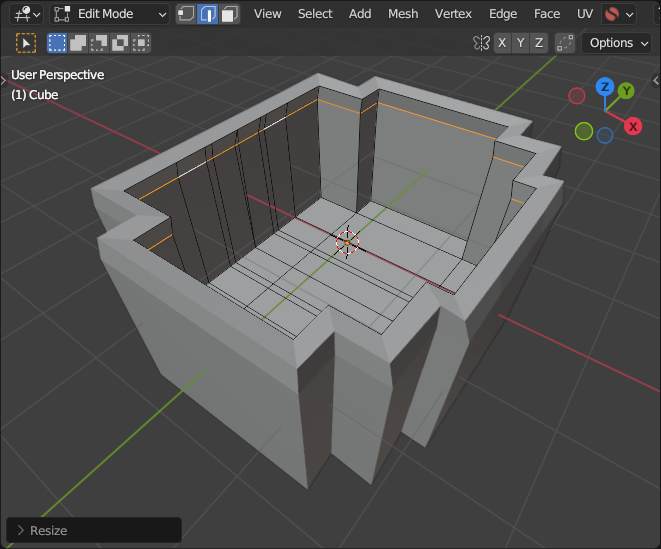Choose the Invert Selection mode icon

(120, 43)
